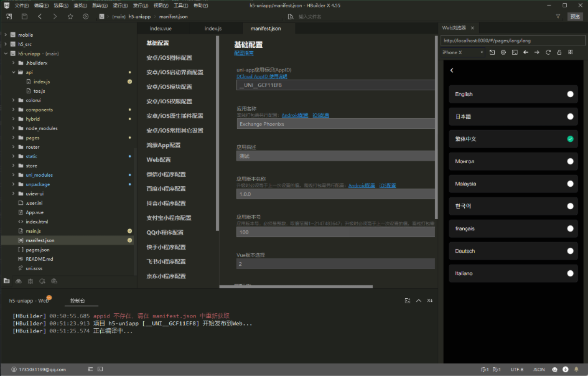Screen dimensions: 588x376
Task: Go forward with the right chevron toolbar icon
Action: [55, 17]
